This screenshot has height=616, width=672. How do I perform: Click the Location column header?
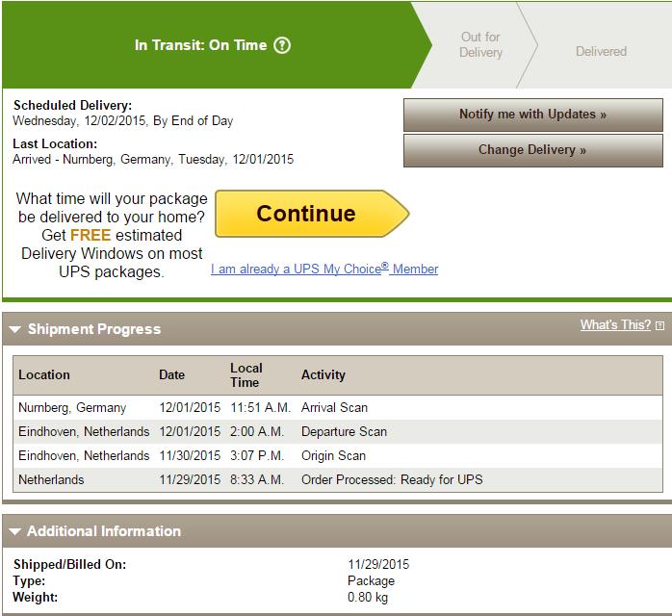(44, 374)
